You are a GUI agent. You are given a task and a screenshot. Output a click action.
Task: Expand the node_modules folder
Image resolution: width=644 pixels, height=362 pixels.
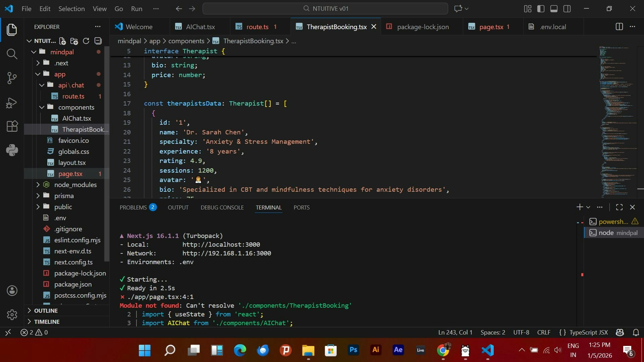point(75,185)
